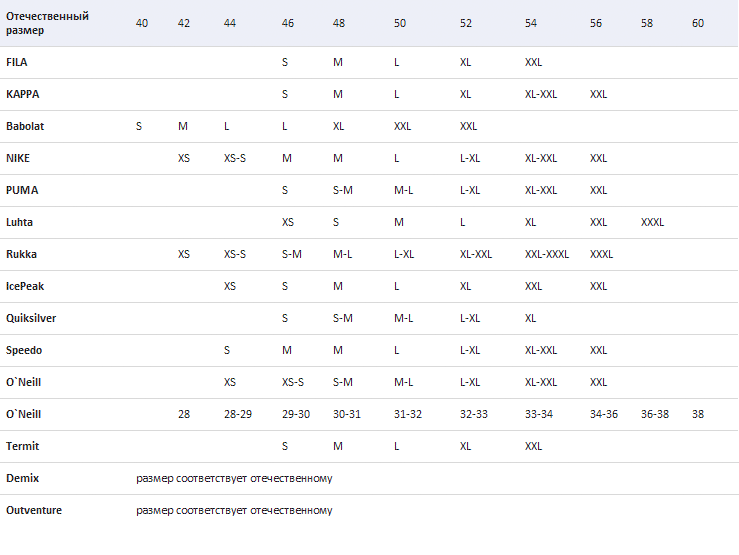
Task: Click the IcePeak brand label
Action: pyautogui.click(x=25, y=286)
